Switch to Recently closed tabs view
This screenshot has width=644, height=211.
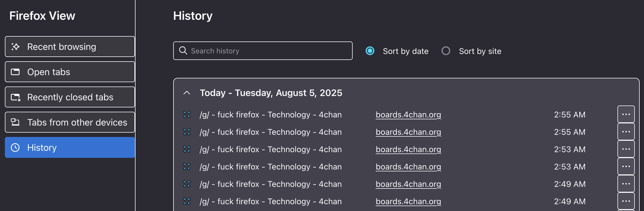pyautogui.click(x=70, y=97)
